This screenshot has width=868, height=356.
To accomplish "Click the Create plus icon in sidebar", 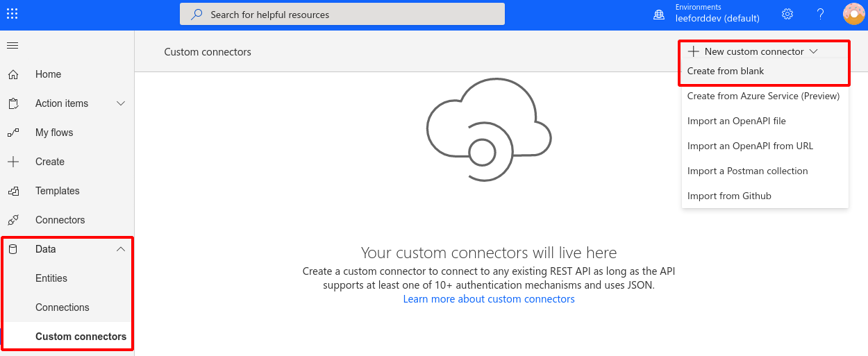I will (x=13, y=162).
